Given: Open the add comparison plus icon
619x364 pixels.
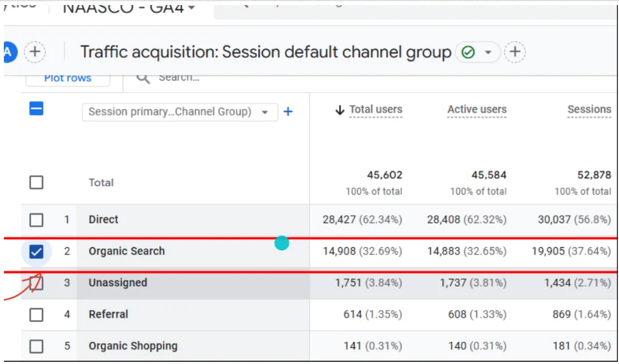Looking at the screenshot, I should [35, 52].
